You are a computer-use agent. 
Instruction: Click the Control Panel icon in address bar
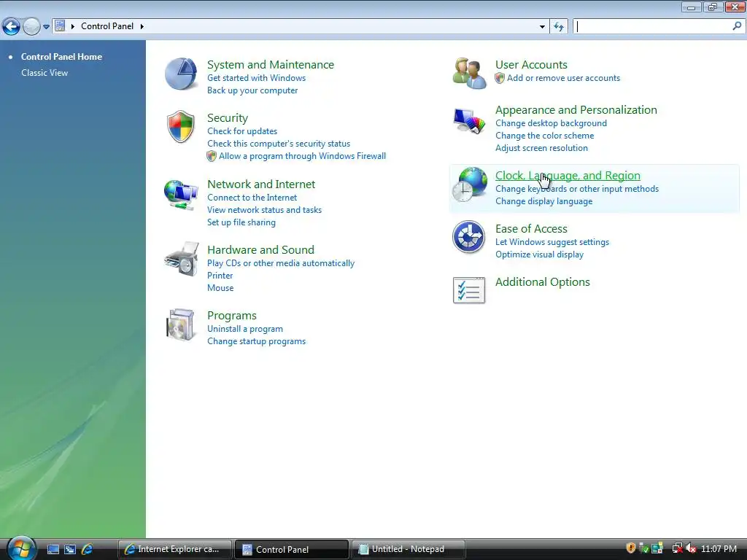pos(60,26)
